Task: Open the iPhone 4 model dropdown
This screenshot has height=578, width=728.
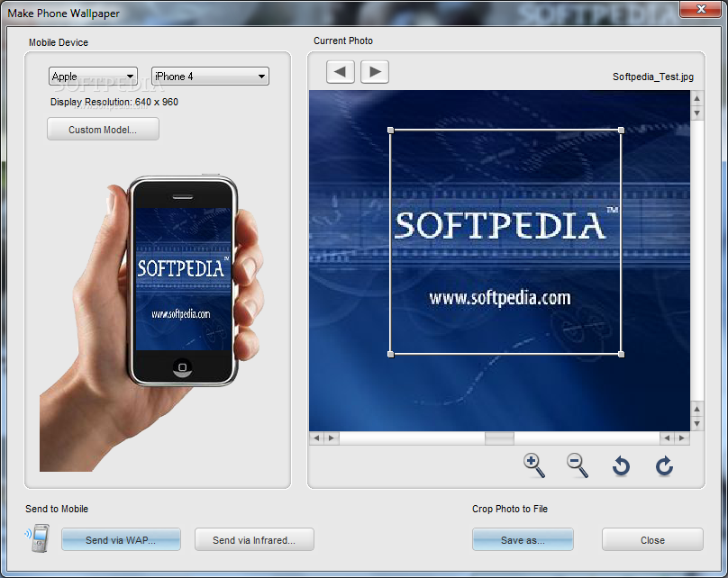Action: click(210, 77)
